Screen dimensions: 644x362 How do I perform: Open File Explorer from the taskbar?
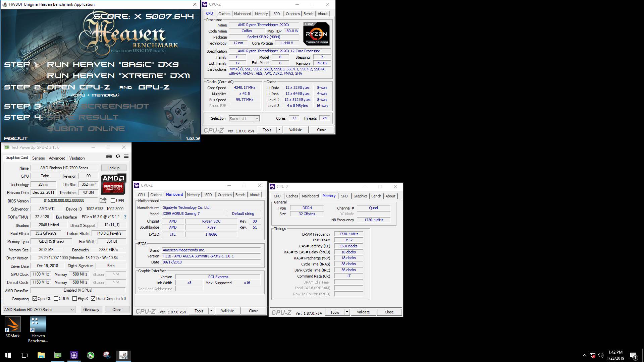tap(41, 355)
